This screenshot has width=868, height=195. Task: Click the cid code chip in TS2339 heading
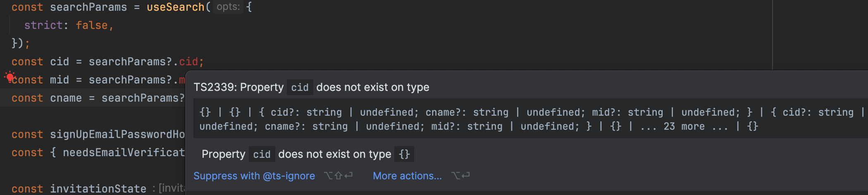tap(300, 88)
